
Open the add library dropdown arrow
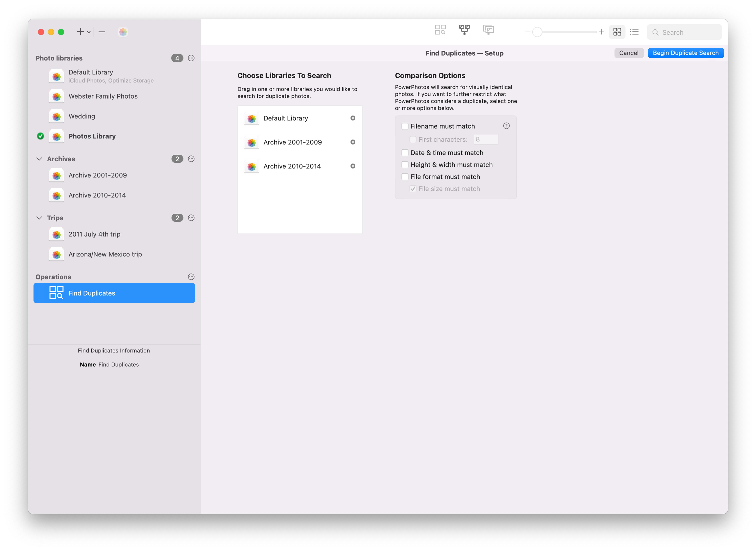89,32
